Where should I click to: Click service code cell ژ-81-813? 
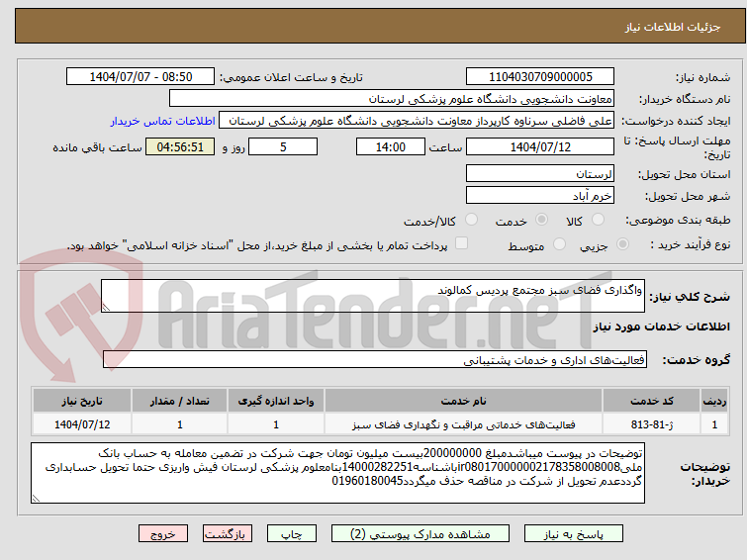click(651, 424)
